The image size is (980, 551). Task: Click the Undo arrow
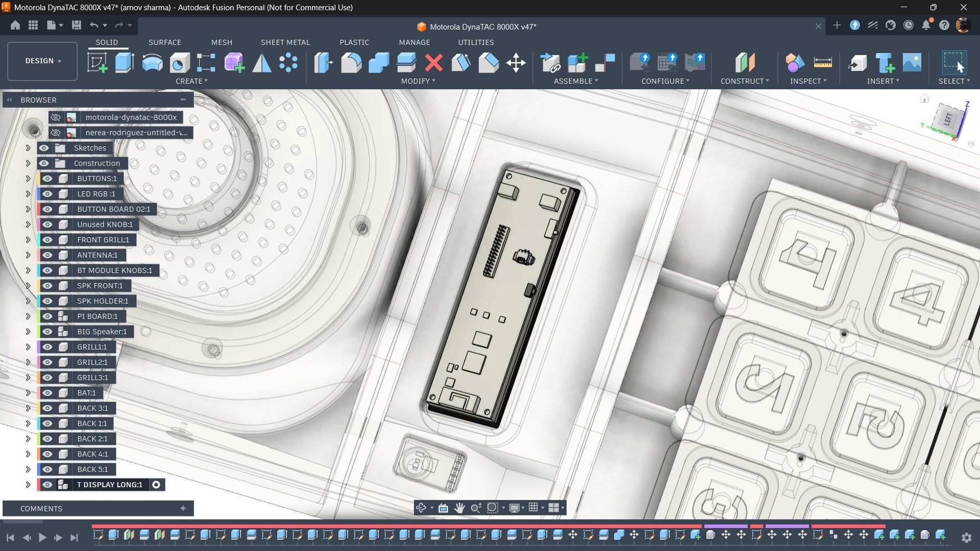94,25
